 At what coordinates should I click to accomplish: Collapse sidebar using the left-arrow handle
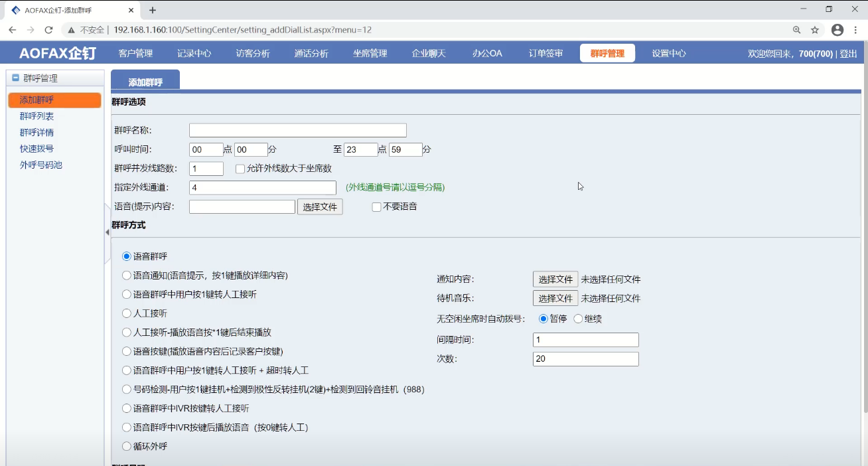107,232
